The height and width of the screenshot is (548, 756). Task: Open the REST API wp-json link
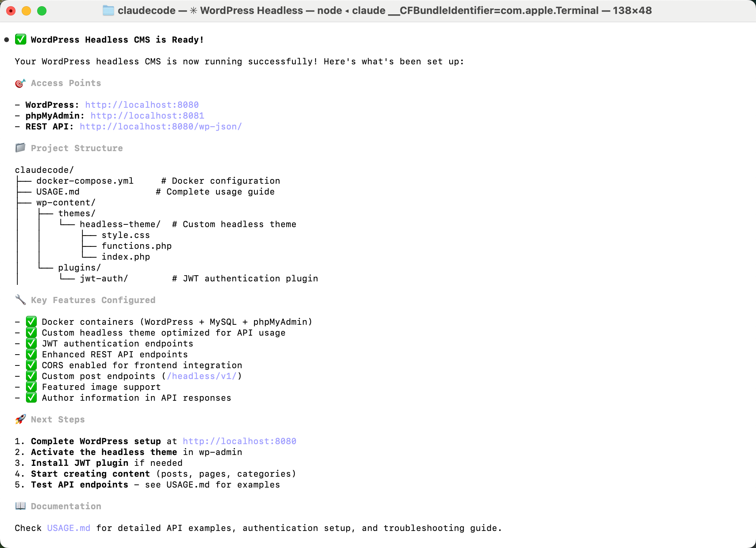pyautogui.click(x=161, y=127)
